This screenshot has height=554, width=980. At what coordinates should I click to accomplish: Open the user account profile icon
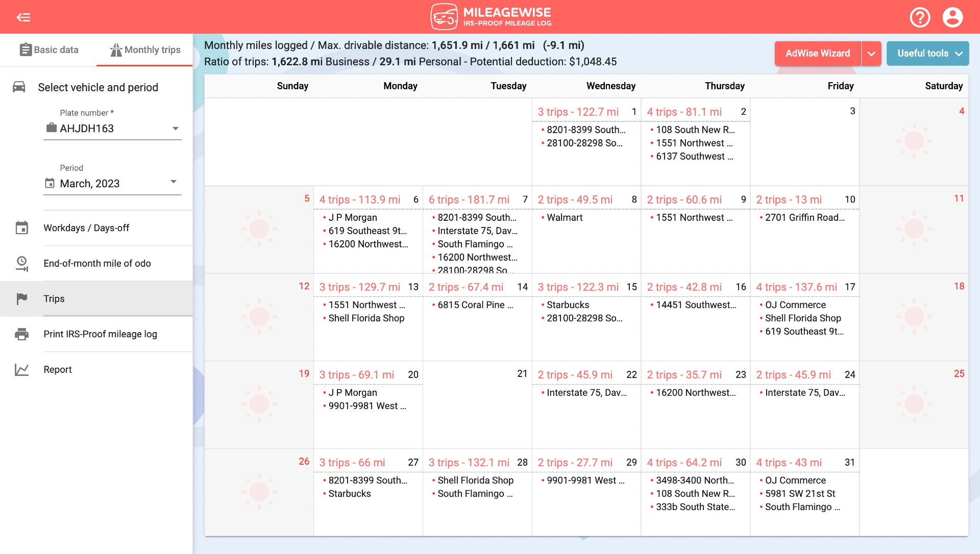tap(952, 17)
